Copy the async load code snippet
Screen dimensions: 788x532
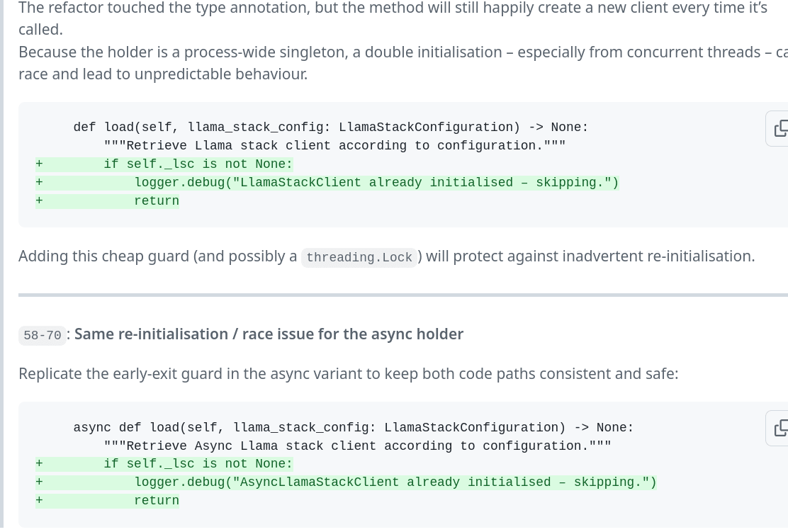coord(779,428)
